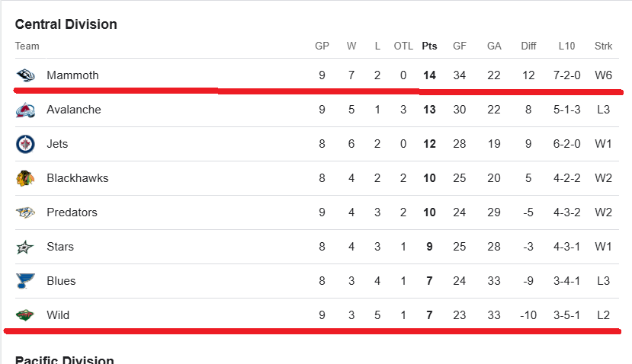This screenshot has height=364, width=632.
Task: Sort standings by Pts column header
Action: [429, 46]
